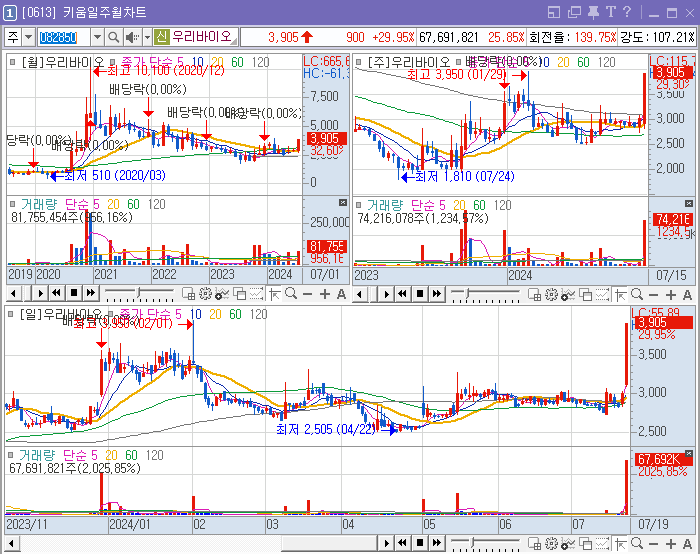
Task: Play forward in the daily chart toolbar
Action: pyautogui.click(x=387, y=543)
